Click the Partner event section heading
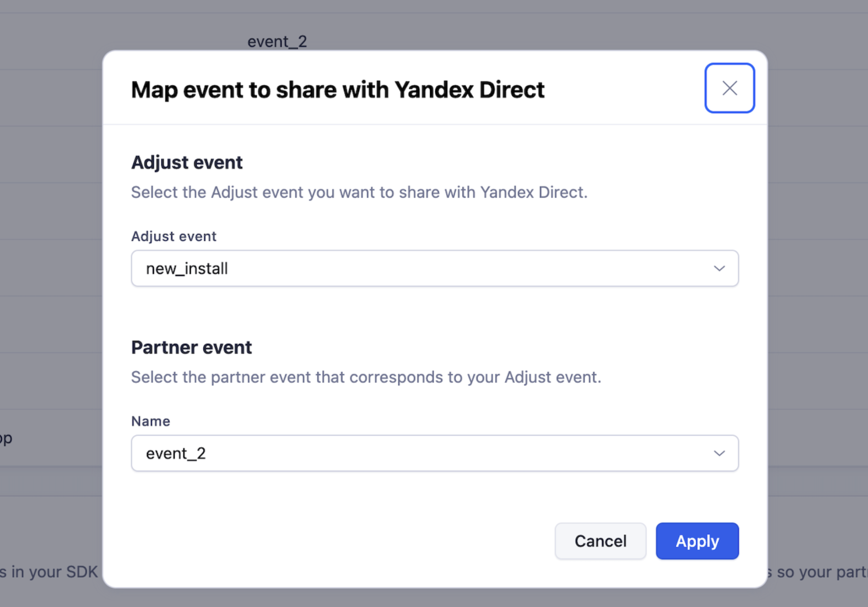Viewport: 868px width, 607px height. [x=191, y=347]
